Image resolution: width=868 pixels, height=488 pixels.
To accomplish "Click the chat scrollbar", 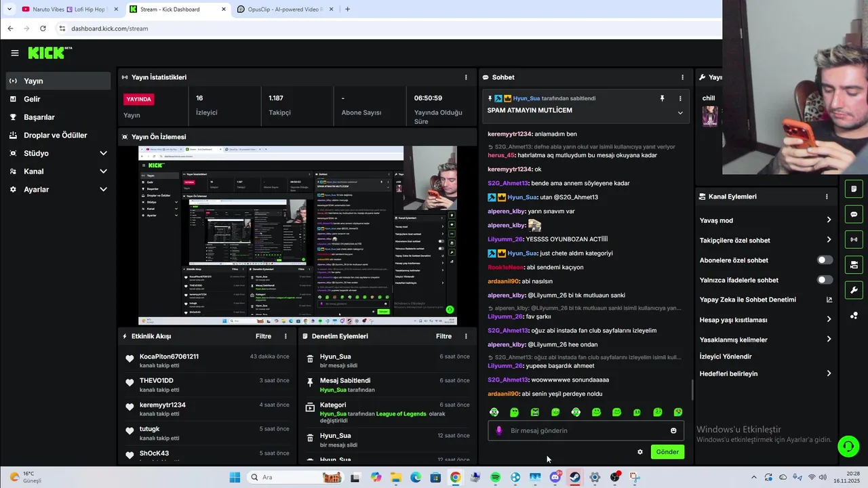I will pyautogui.click(x=692, y=390).
